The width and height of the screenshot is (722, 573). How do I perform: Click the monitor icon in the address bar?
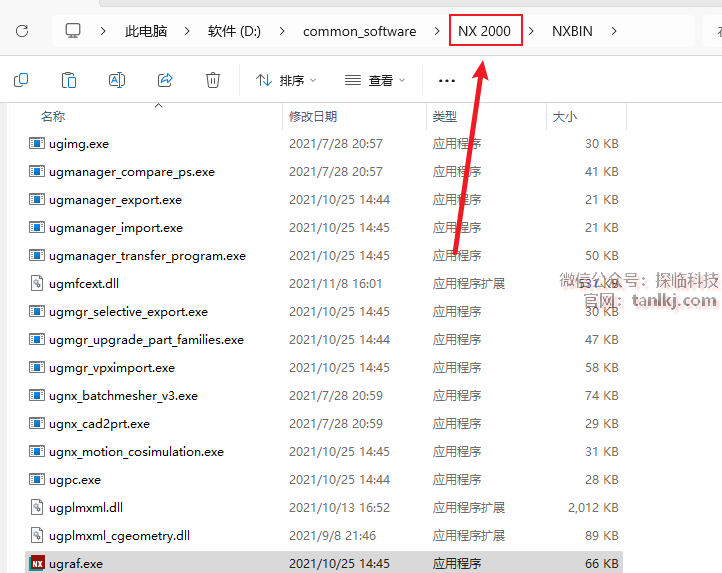coord(73,31)
